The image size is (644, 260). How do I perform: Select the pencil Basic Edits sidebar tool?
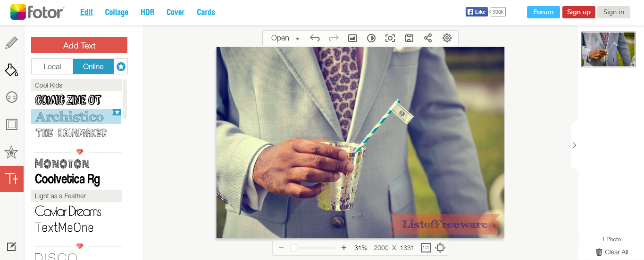click(11, 43)
